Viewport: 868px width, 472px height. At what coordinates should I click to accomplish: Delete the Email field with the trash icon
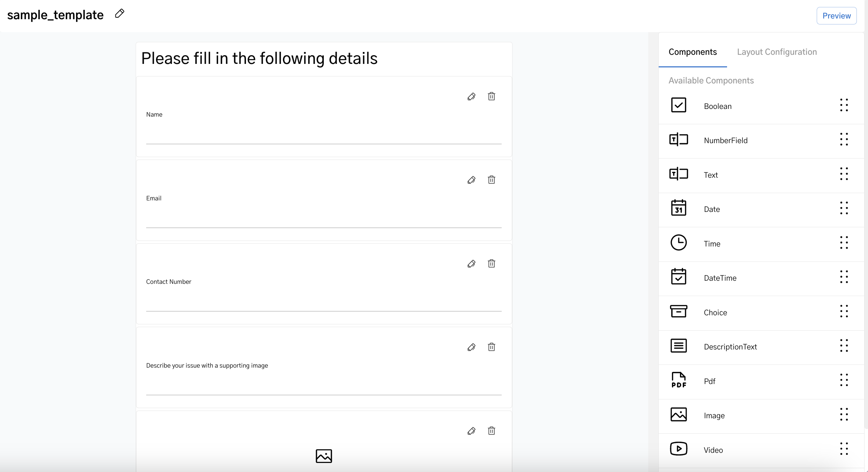(492, 179)
